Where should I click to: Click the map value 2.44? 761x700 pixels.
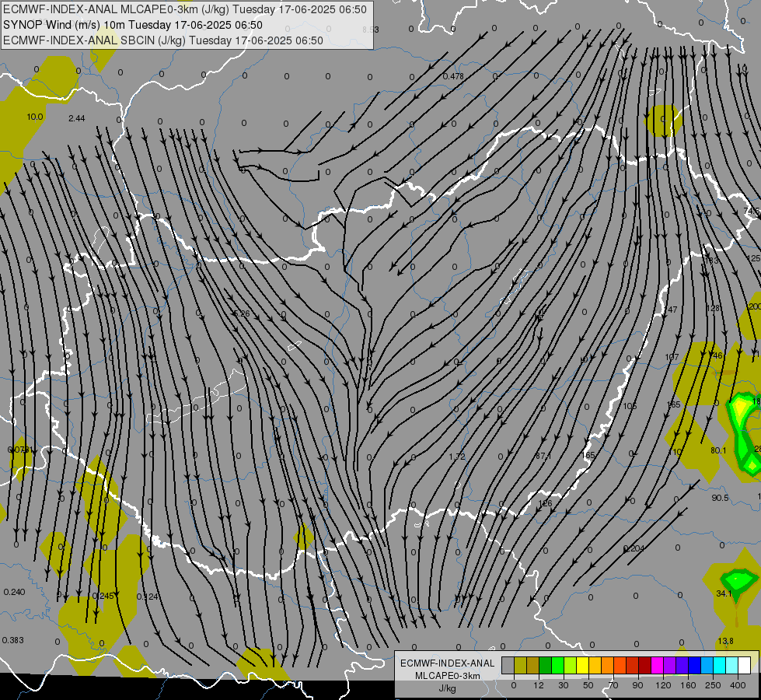(77, 118)
